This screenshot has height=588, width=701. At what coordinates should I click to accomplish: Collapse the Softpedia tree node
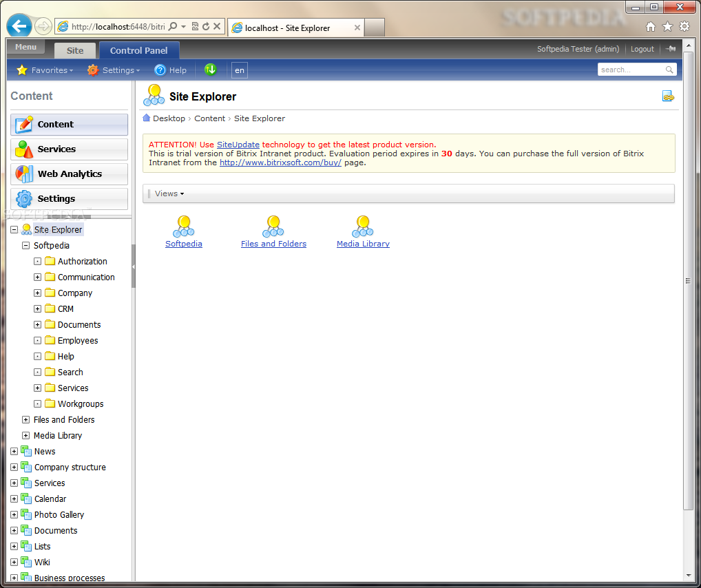point(26,245)
